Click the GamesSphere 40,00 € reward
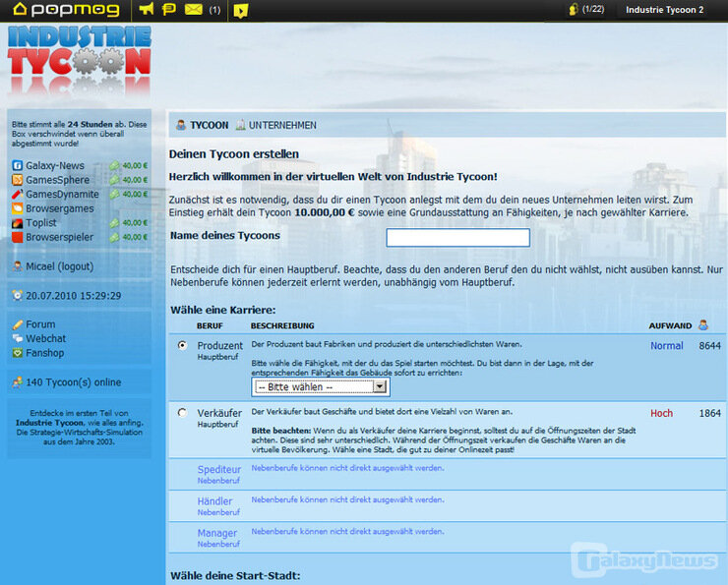The height and width of the screenshot is (585, 728). 129,180
